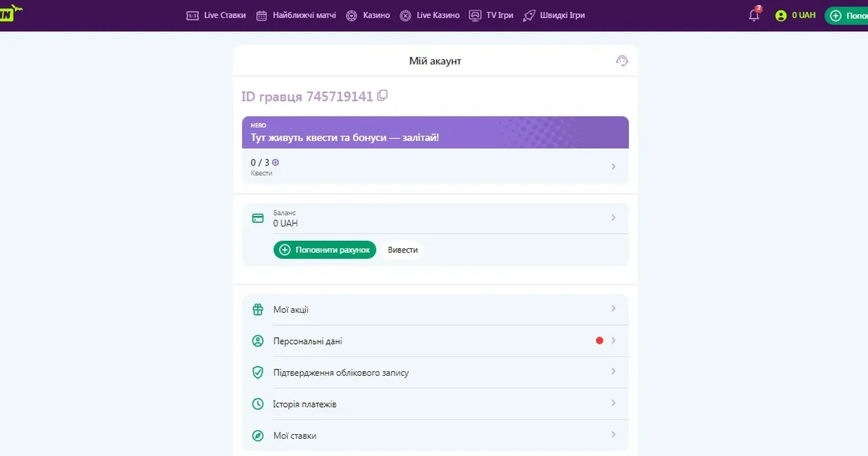This screenshot has height=456, width=868.
Task: Open Мої ставки via its chevron
Action: click(x=613, y=434)
